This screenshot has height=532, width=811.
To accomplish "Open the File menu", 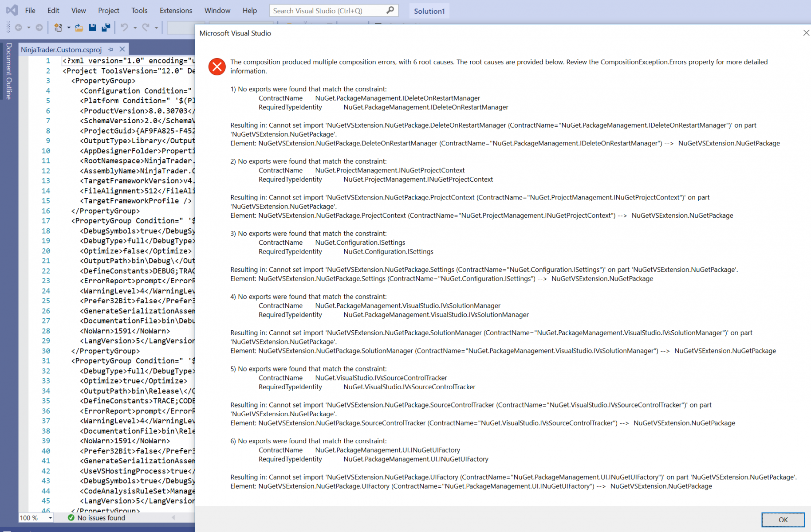I will point(30,10).
